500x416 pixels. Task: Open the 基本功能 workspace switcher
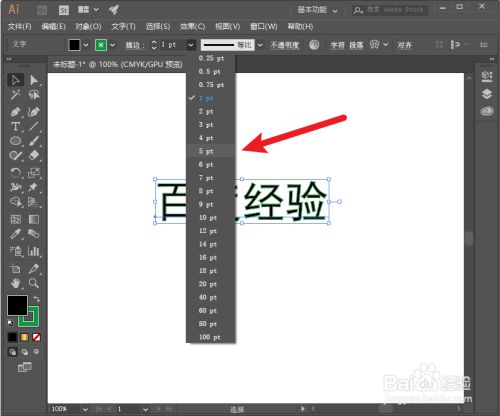pyautogui.click(x=317, y=10)
